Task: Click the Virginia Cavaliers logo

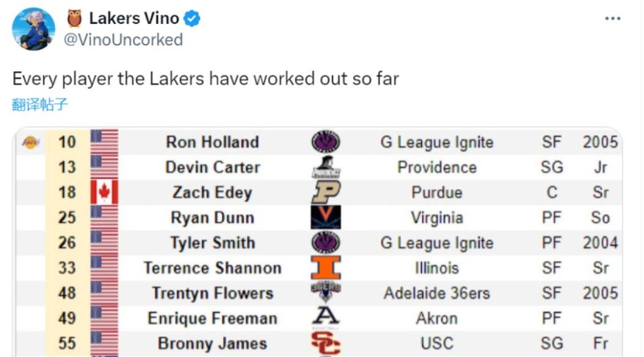Action: [x=326, y=217]
